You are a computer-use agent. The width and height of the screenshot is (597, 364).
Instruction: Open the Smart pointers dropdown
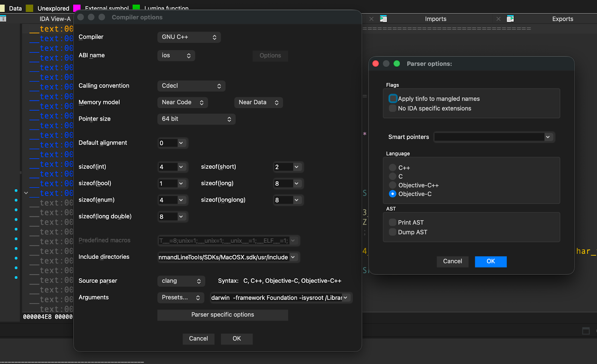click(548, 137)
